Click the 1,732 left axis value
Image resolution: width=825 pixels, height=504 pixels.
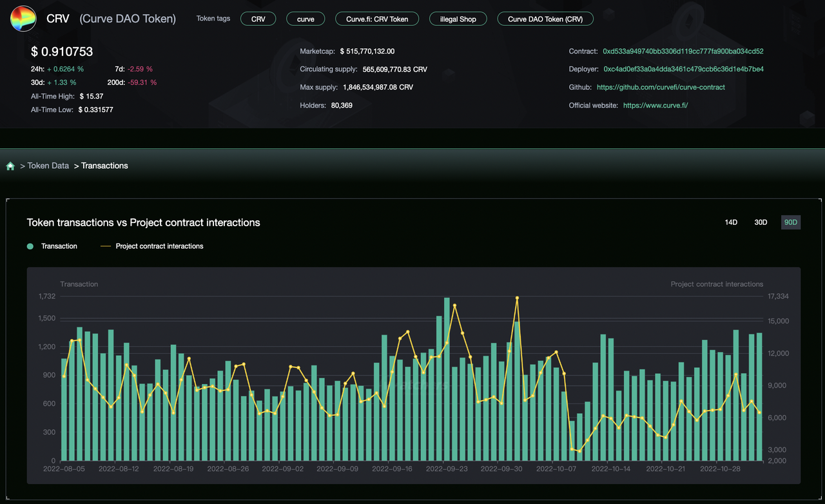(47, 296)
